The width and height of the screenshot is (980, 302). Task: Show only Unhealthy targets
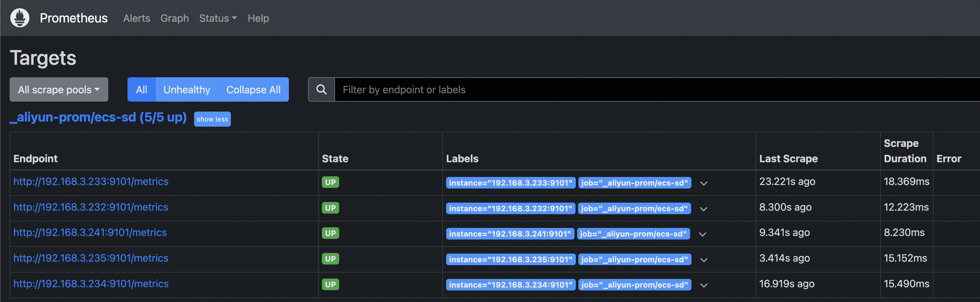[187, 89]
